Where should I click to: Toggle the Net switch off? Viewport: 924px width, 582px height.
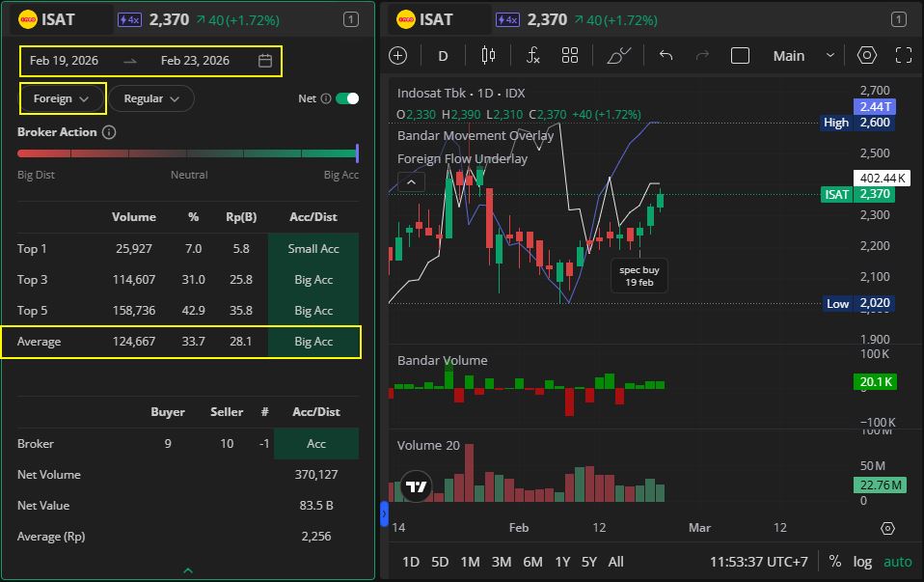(x=347, y=98)
